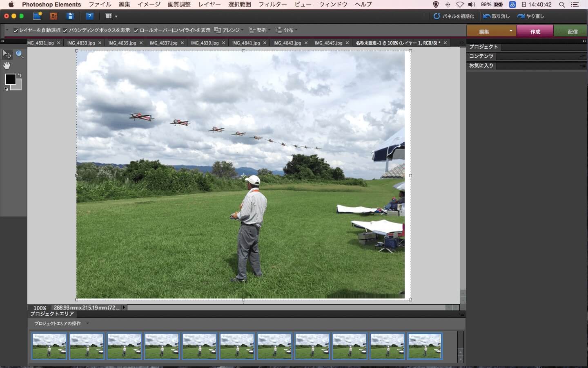Click the gray background color swatch
Screen dimensions: 588x368
[18, 86]
